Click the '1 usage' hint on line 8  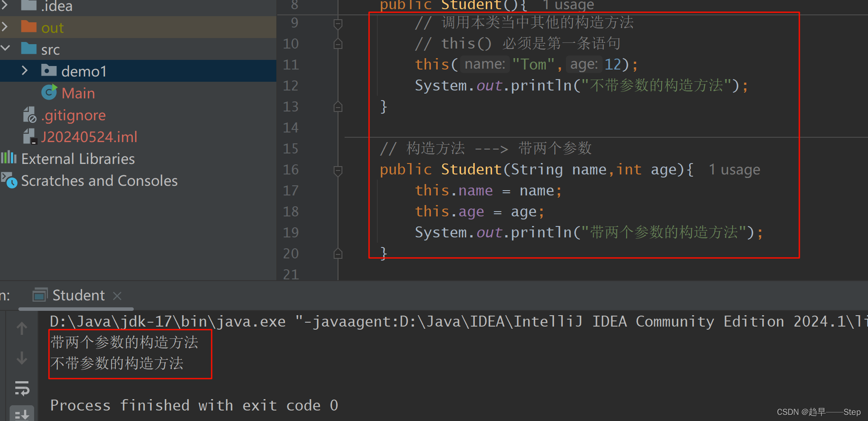coord(568,5)
